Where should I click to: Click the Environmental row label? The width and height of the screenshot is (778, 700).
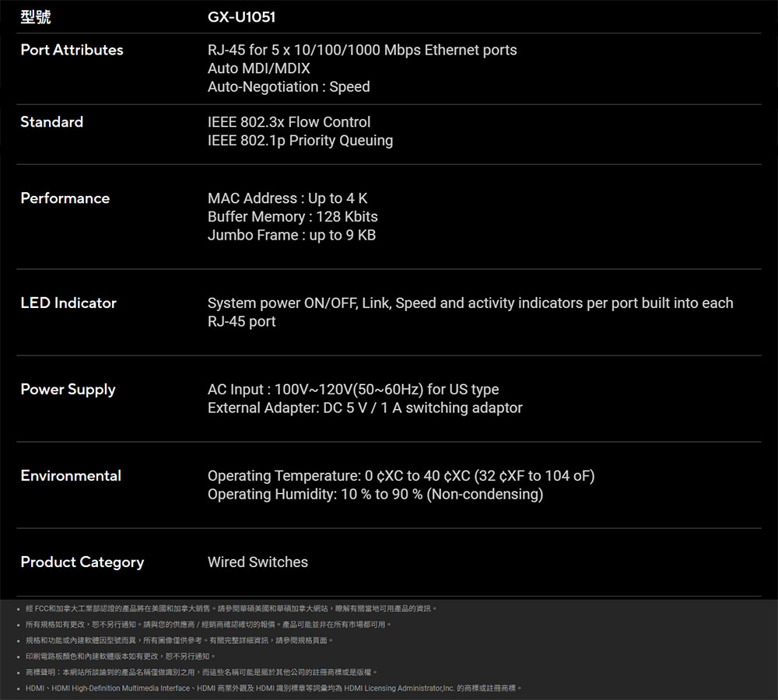[x=71, y=476]
